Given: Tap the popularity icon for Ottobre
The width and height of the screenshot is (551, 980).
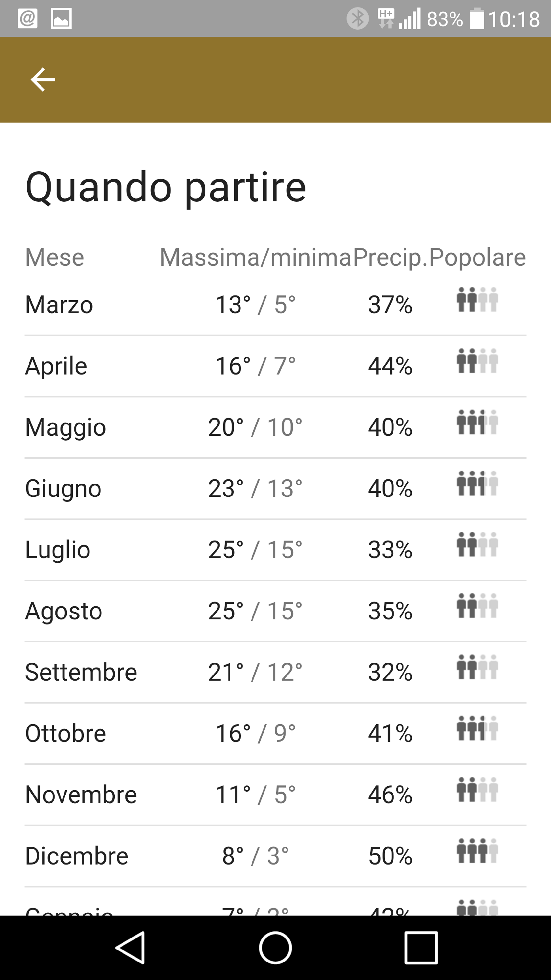Looking at the screenshot, I should pyautogui.click(x=477, y=729).
